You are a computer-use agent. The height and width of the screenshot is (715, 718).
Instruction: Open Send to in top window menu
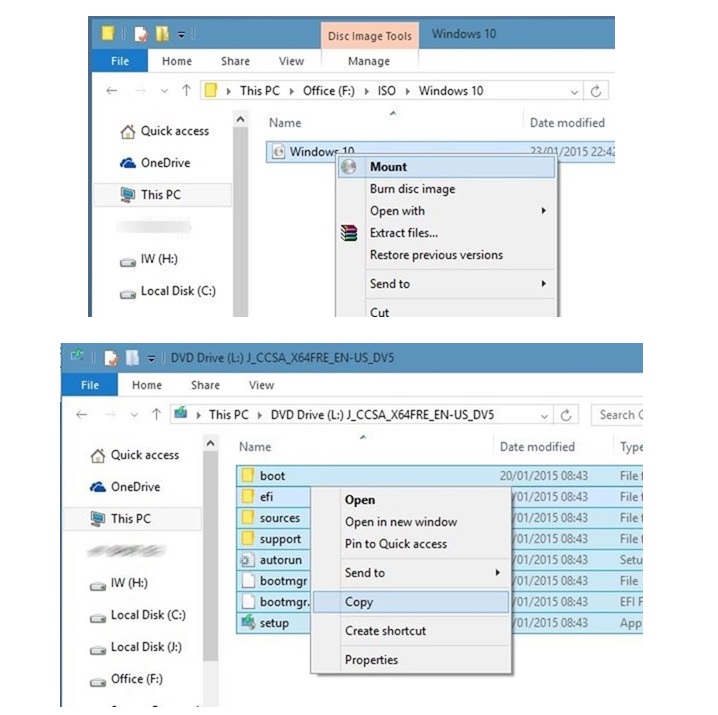pyautogui.click(x=446, y=284)
